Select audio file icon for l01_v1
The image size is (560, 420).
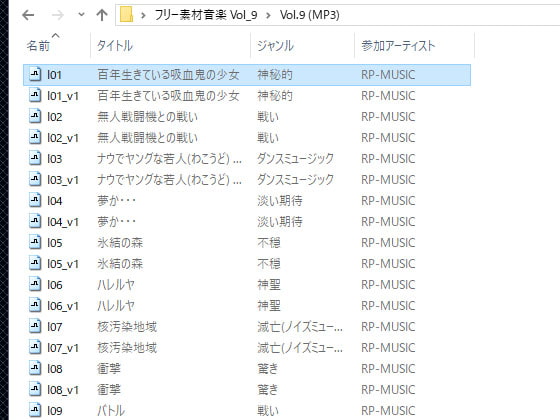[35, 95]
